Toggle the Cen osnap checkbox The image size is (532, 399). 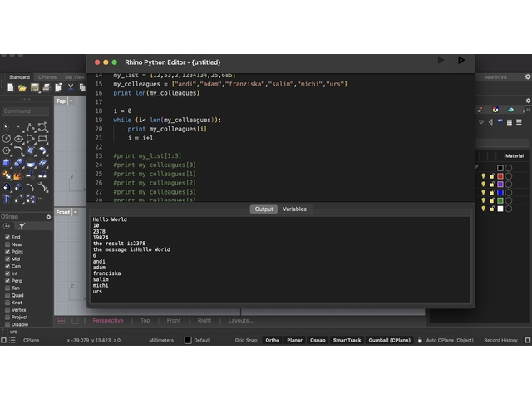7,266
